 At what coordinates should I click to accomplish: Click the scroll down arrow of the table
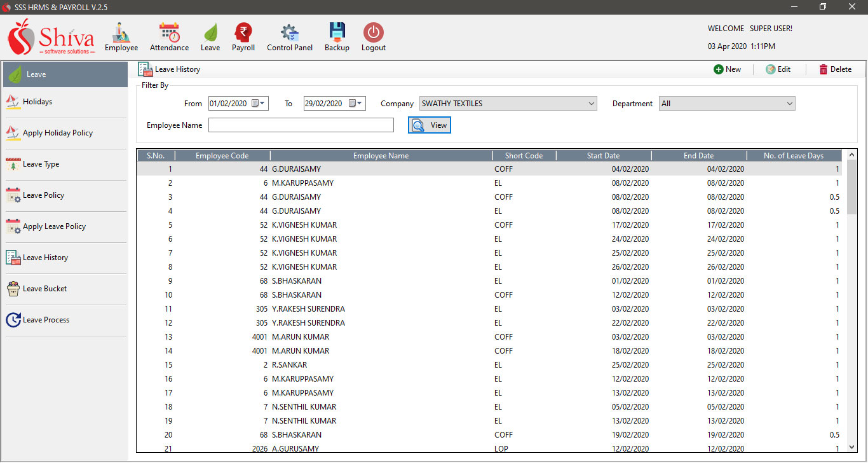click(x=851, y=447)
